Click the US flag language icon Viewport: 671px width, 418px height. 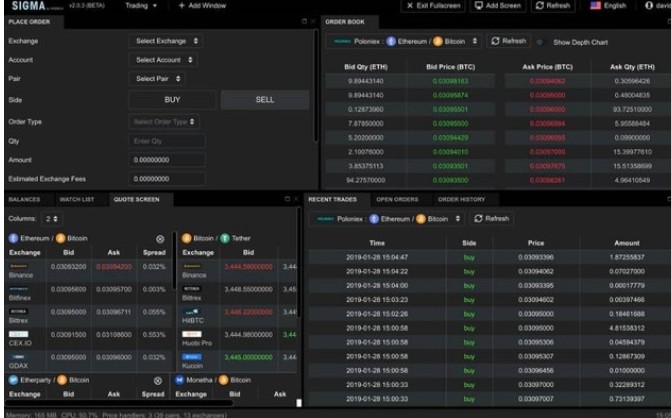(595, 6)
